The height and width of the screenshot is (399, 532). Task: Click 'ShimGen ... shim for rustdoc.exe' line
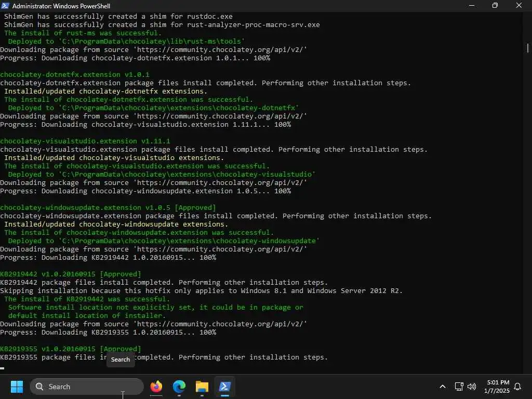click(x=118, y=16)
